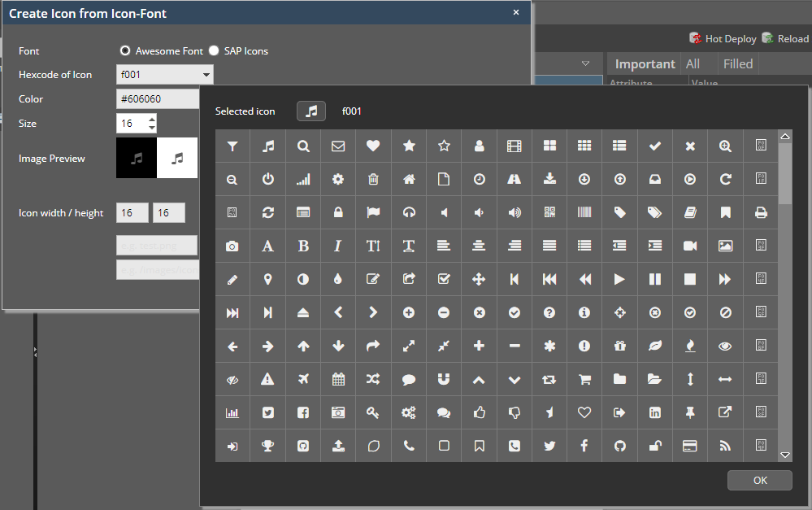Expand the collapsed side panel chevron
The width and height of the screenshot is (812, 510).
pyautogui.click(x=34, y=353)
